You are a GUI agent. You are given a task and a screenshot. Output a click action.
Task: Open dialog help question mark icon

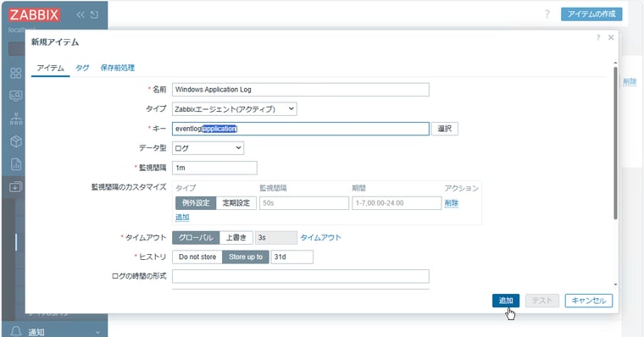click(x=598, y=37)
